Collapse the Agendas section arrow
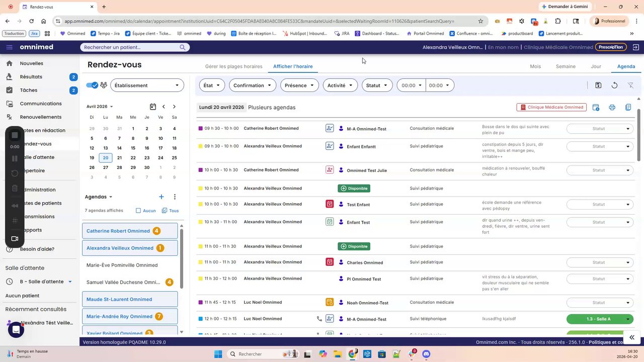 [x=111, y=197]
